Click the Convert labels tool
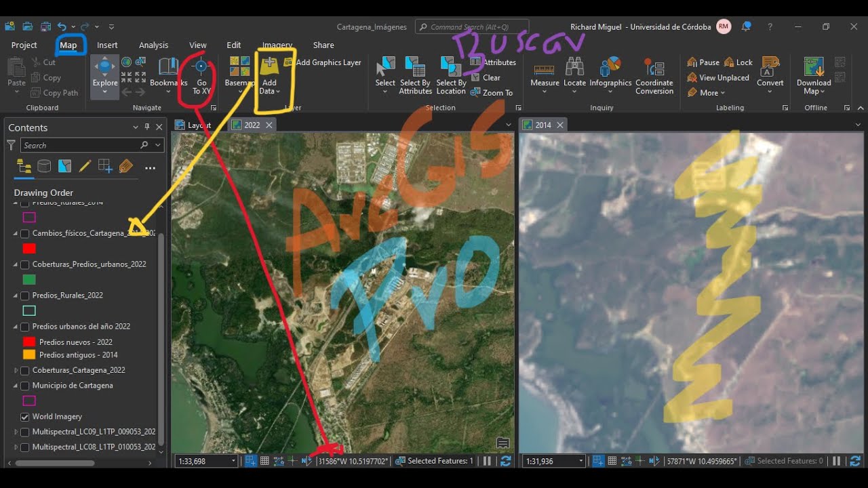The image size is (868, 488). (770, 75)
